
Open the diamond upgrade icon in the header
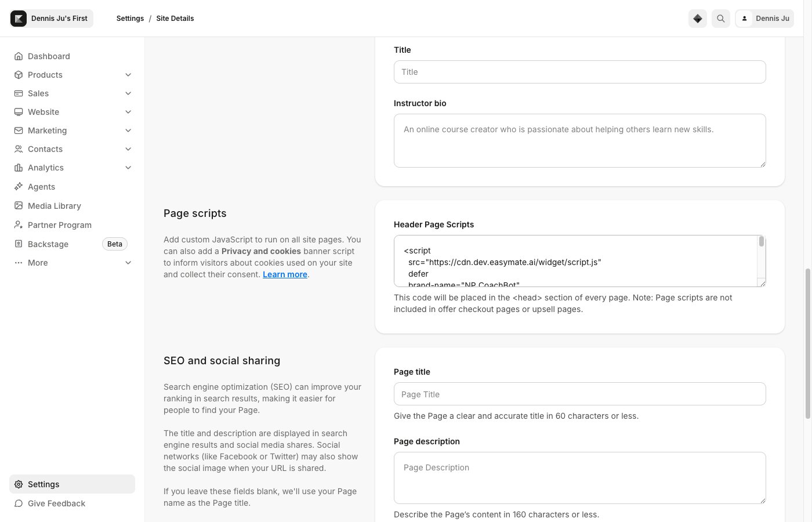click(x=698, y=19)
